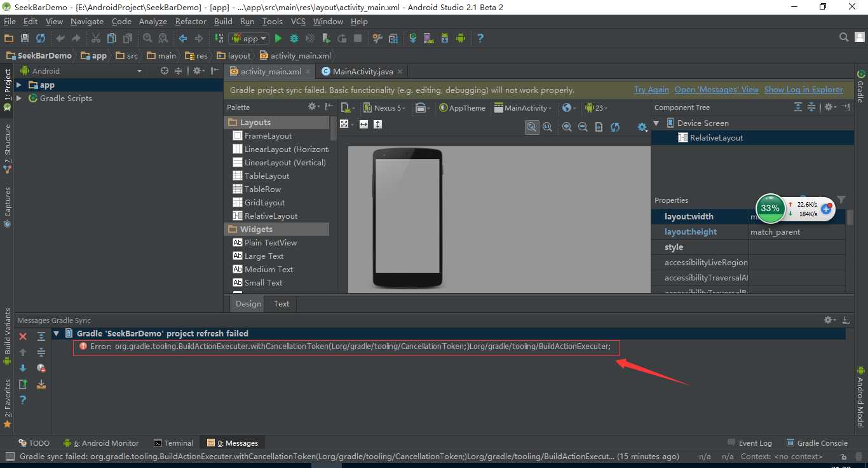Expand all messages in Gradle Sync panel
Viewport: 868px width, 468px height.
click(41, 336)
